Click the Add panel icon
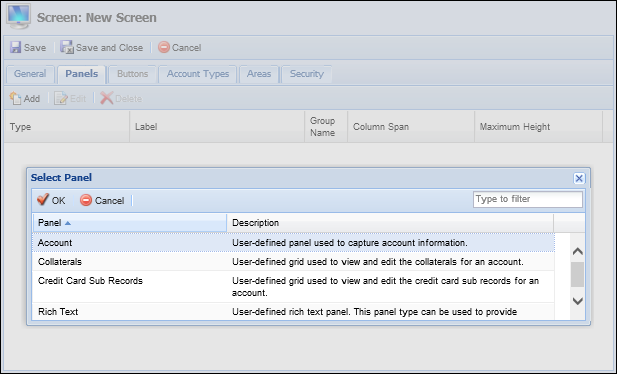 15,98
